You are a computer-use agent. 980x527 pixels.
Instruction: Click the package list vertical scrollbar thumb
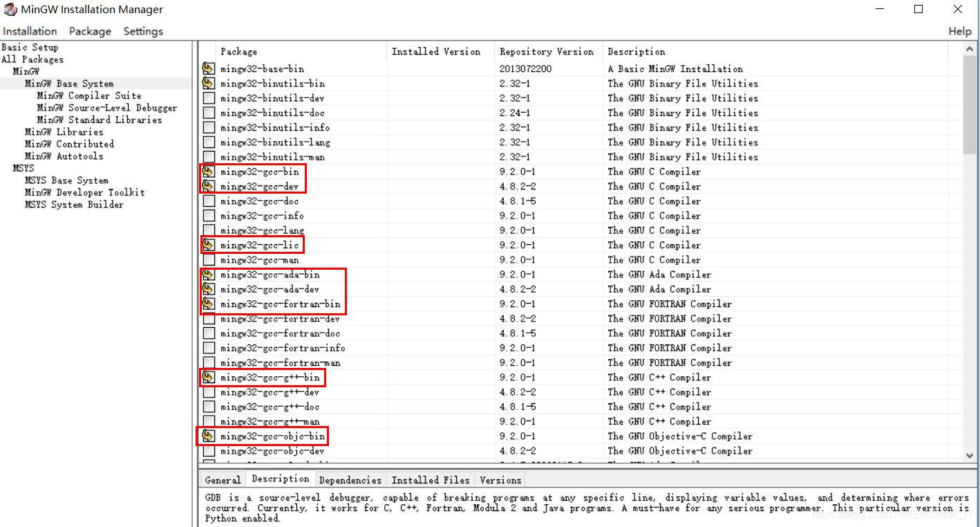click(x=970, y=105)
